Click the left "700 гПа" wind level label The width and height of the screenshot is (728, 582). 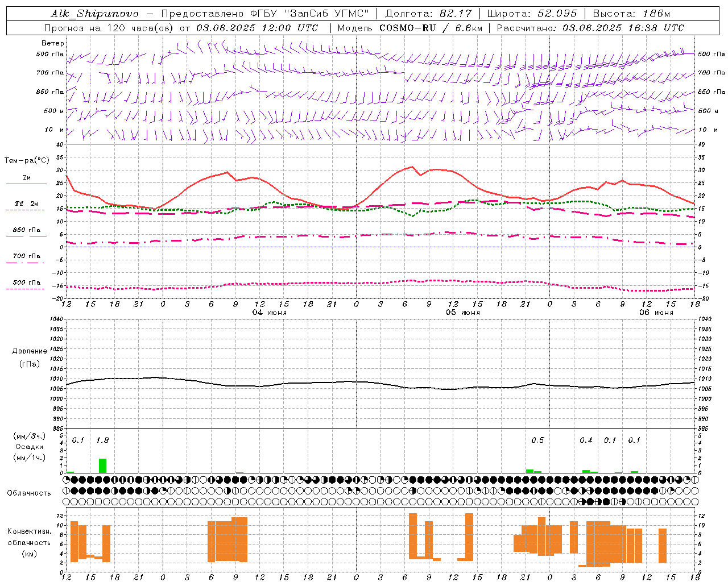pos(50,73)
